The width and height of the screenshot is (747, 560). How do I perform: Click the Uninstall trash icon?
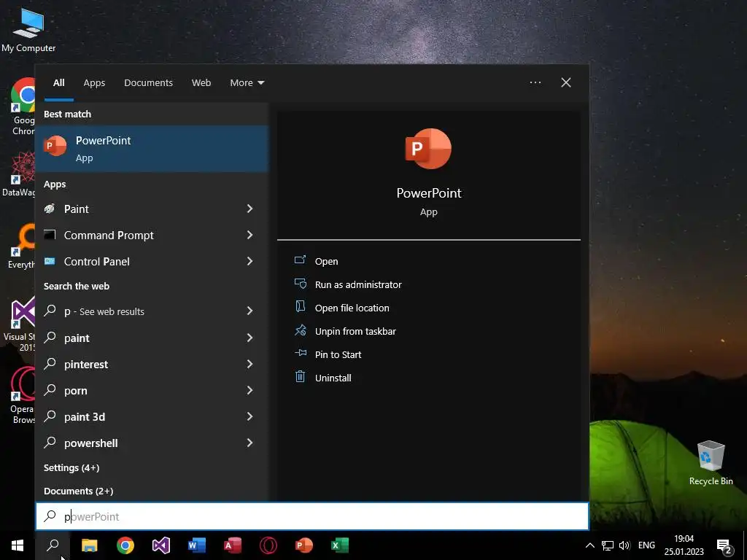[x=300, y=377]
